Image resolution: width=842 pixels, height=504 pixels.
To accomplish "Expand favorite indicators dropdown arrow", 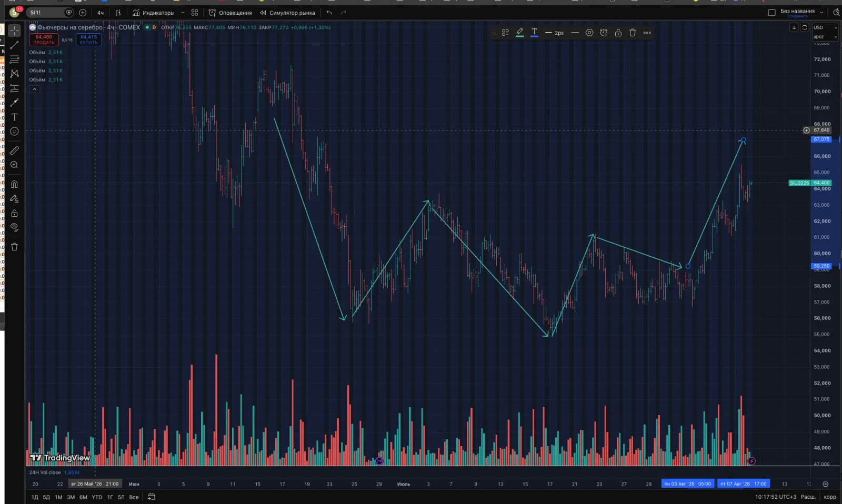I will point(183,13).
